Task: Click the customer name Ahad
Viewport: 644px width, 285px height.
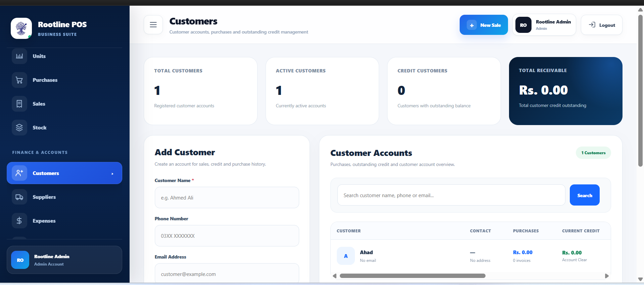Action: coord(366,252)
